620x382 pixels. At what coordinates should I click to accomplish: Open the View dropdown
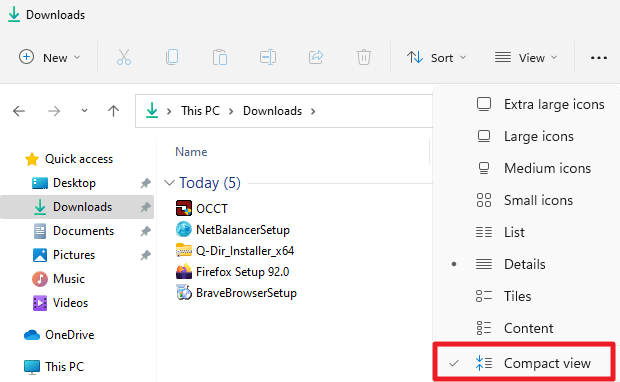click(526, 58)
